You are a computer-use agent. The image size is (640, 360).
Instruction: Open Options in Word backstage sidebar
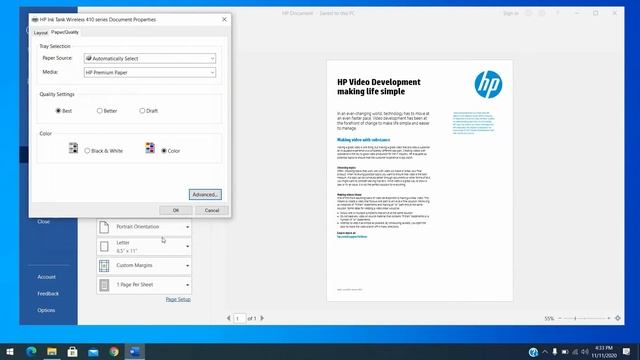coord(46,310)
